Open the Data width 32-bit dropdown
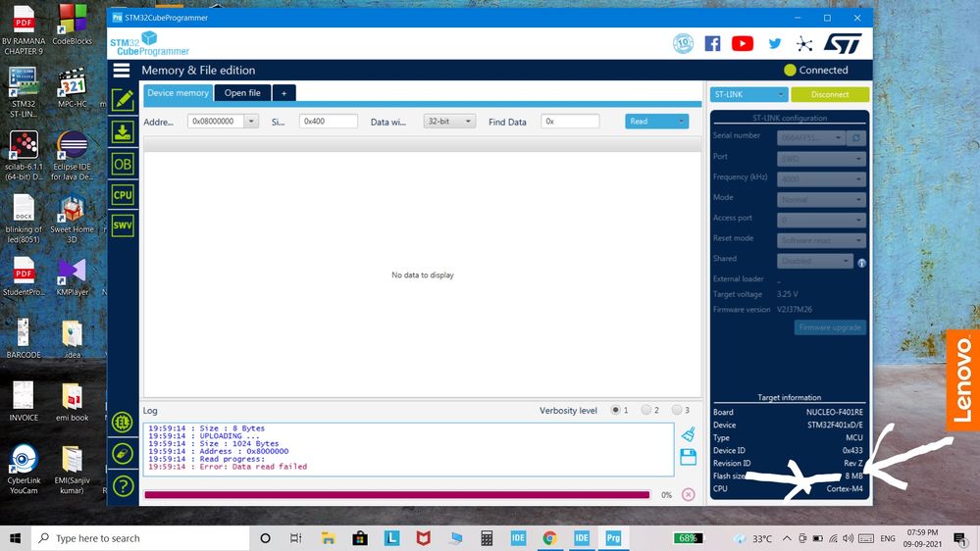This screenshot has height=551, width=980. click(449, 122)
